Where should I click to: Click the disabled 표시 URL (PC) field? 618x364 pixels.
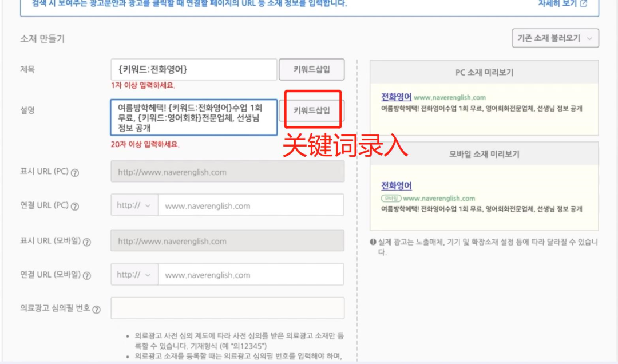[227, 172]
